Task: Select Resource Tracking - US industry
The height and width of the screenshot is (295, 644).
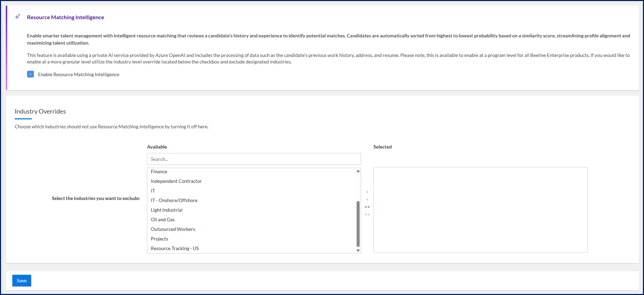Action: (x=252, y=248)
